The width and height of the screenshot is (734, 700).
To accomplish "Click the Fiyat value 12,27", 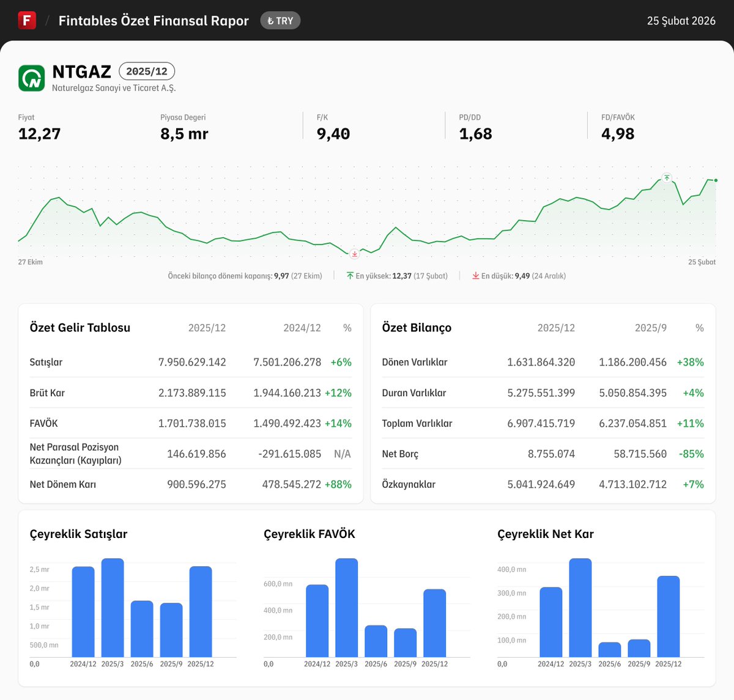I will coord(40,134).
